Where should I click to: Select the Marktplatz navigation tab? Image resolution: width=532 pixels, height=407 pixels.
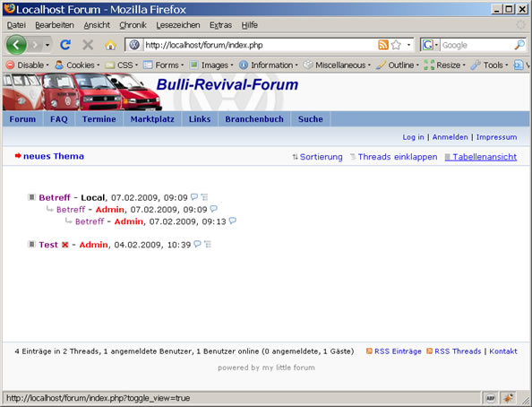coord(152,119)
